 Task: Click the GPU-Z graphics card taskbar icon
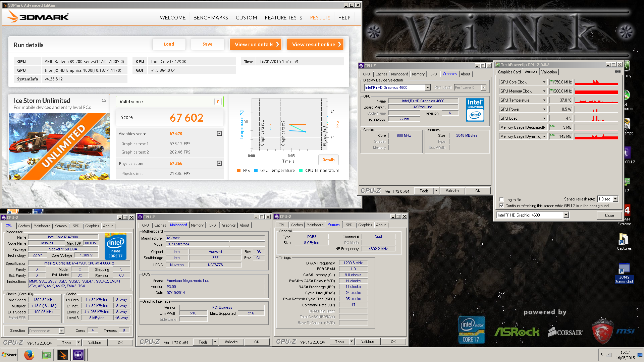pos(46,355)
